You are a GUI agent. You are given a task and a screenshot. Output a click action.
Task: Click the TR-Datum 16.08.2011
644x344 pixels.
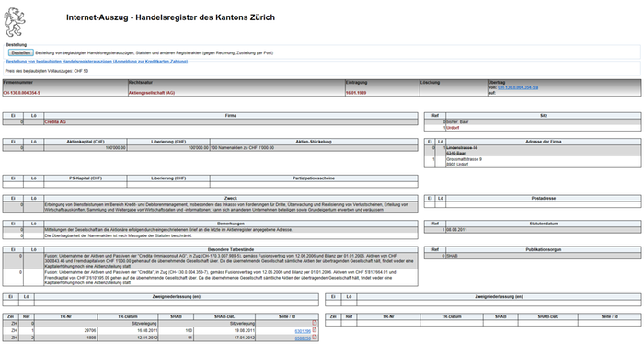pyautogui.click(x=148, y=330)
